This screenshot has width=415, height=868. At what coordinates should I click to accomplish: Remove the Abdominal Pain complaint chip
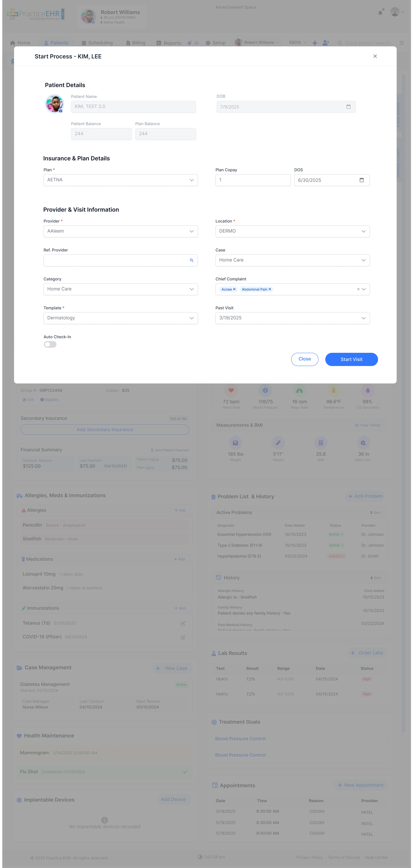tap(270, 289)
